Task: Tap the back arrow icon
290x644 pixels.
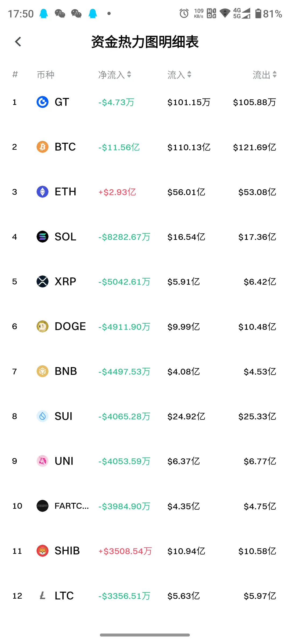Action: coord(18,42)
